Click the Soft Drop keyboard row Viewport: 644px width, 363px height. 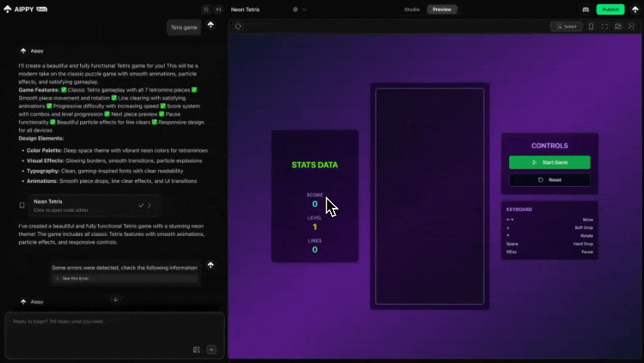click(x=550, y=228)
